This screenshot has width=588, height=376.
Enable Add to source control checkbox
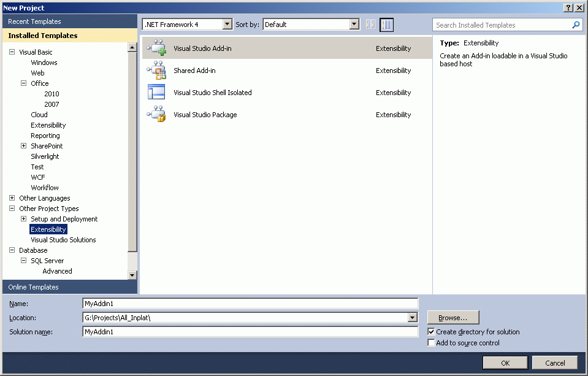(431, 343)
